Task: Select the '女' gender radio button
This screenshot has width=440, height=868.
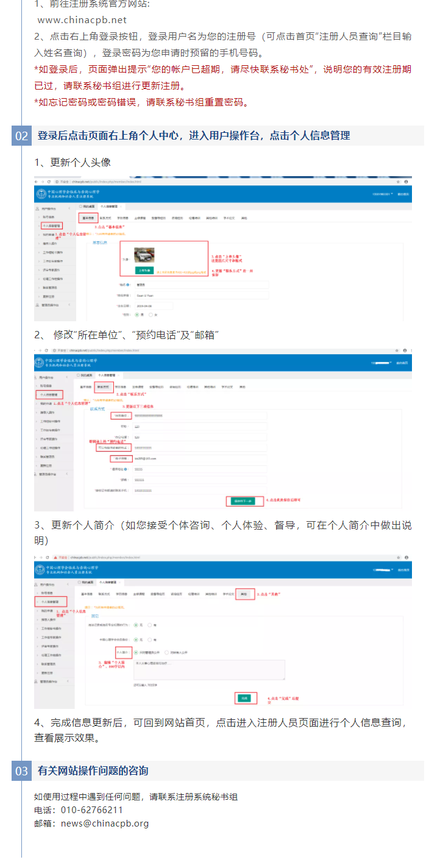Action: point(151,315)
